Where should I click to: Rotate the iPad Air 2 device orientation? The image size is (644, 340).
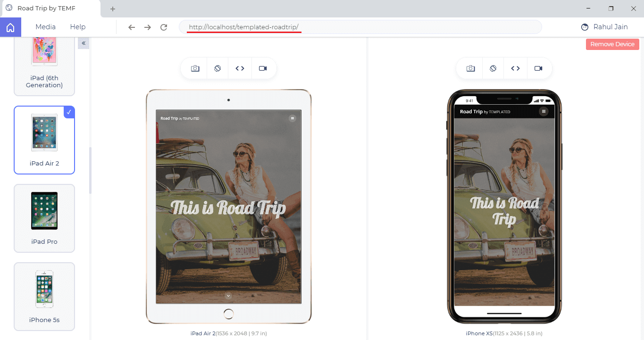coord(217,68)
